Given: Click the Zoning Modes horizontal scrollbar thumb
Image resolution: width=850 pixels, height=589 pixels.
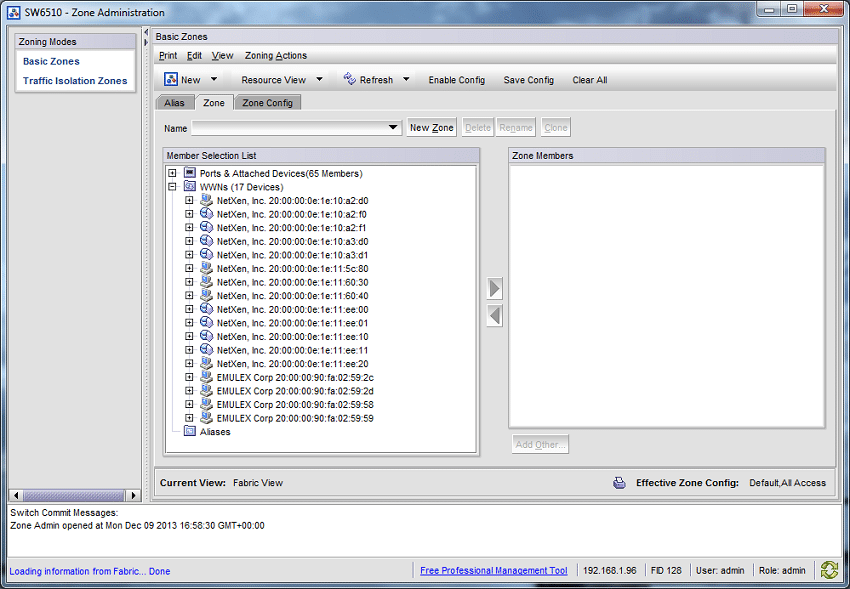Looking at the screenshot, I should 74,495.
